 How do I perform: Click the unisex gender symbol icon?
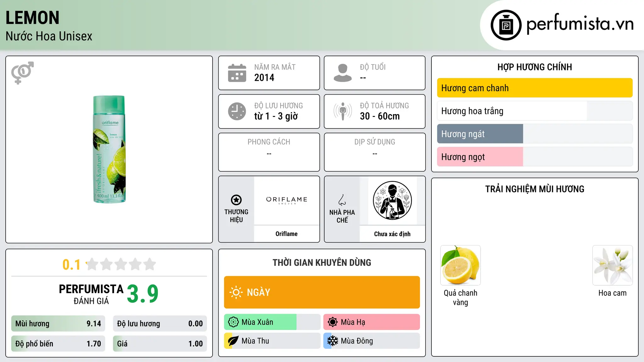[22, 73]
